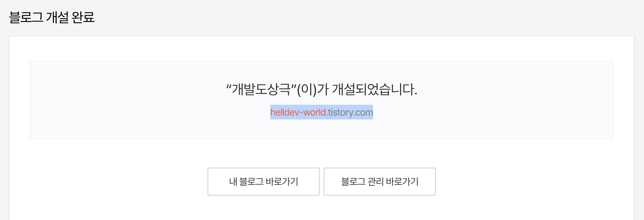Click the blog name 개발도상극 in quotes
644x220 pixels.
[261, 89]
